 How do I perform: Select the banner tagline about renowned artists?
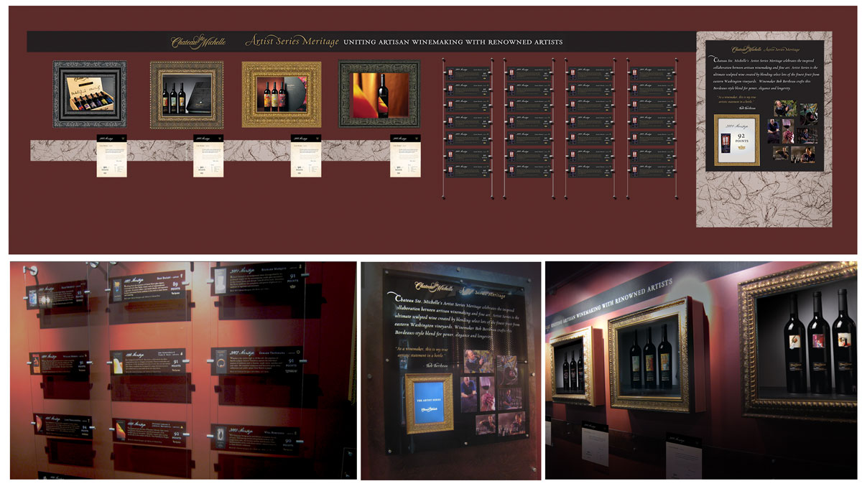[453, 42]
